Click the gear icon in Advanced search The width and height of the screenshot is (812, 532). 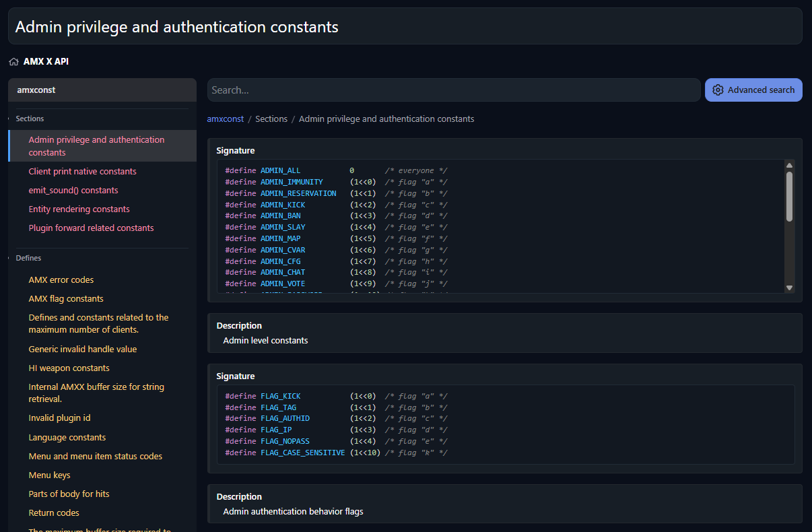[718, 90]
